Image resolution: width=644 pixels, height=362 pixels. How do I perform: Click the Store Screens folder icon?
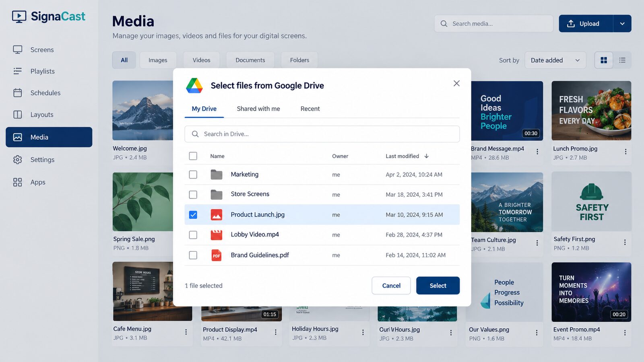click(x=217, y=195)
